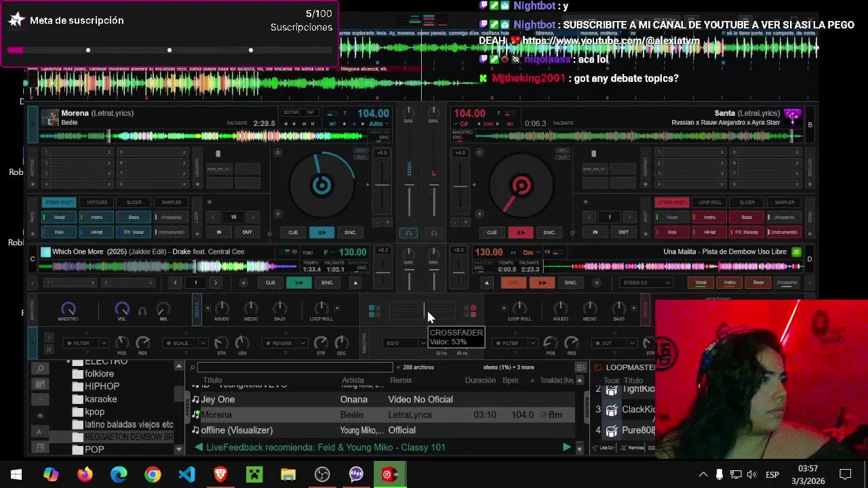Toggle deck B Kick stem pad

[x=672, y=232]
